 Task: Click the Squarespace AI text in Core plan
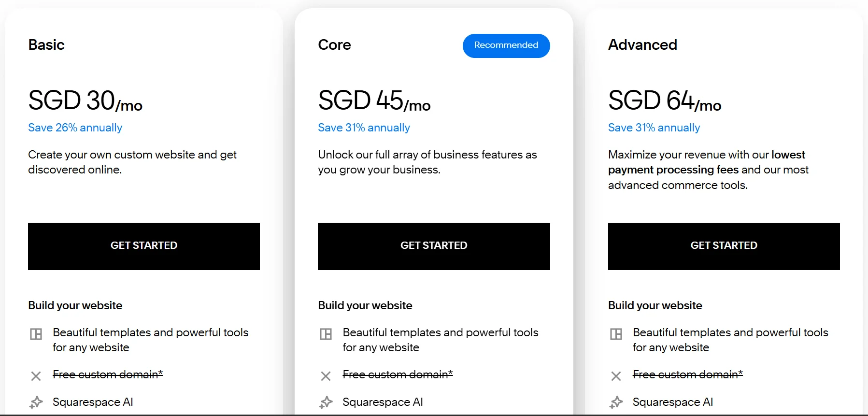click(383, 402)
